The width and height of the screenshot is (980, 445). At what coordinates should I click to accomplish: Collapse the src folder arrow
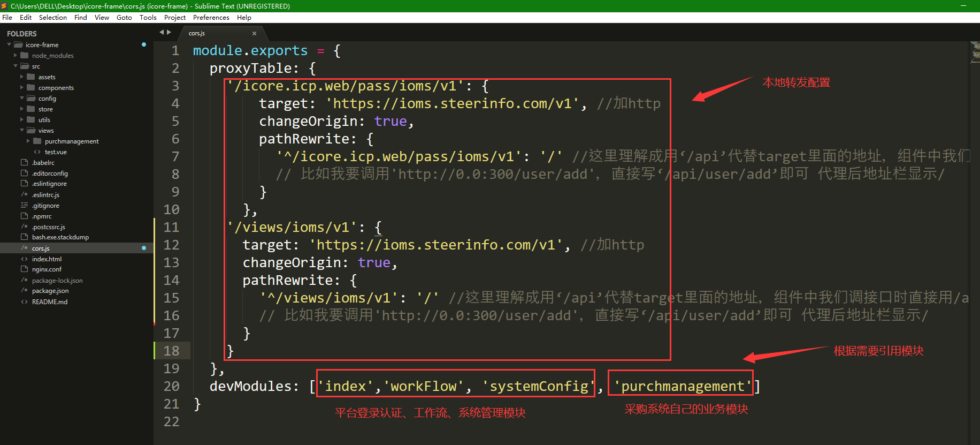(16, 66)
